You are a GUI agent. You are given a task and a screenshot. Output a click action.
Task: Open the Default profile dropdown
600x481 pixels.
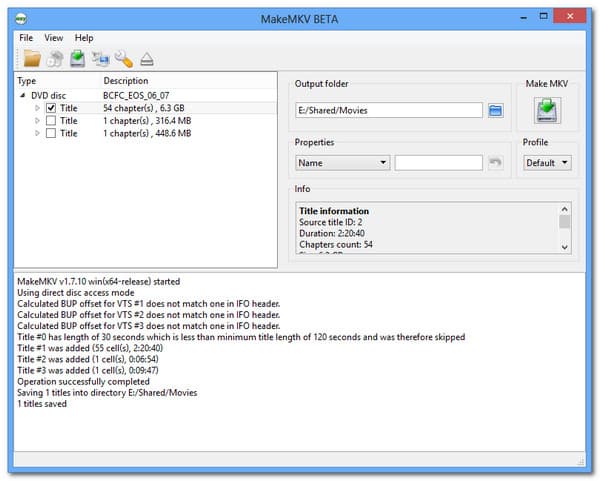[547, 163]
